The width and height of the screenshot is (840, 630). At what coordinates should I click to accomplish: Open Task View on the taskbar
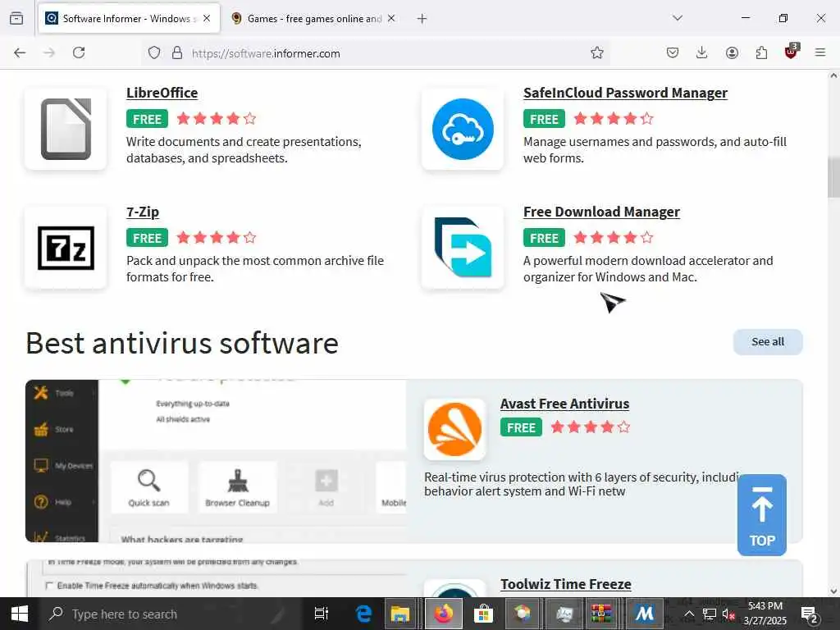322,614
